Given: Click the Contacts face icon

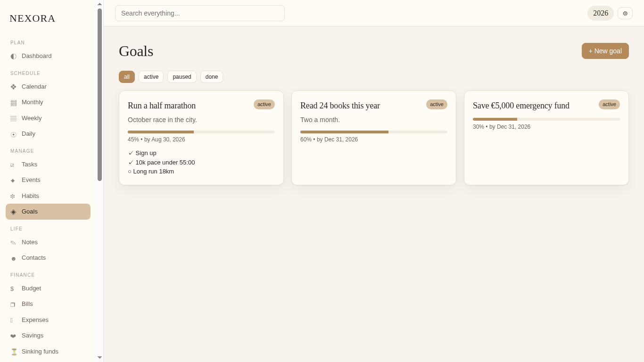Looking at the screenshot, I should pos(13,258).
